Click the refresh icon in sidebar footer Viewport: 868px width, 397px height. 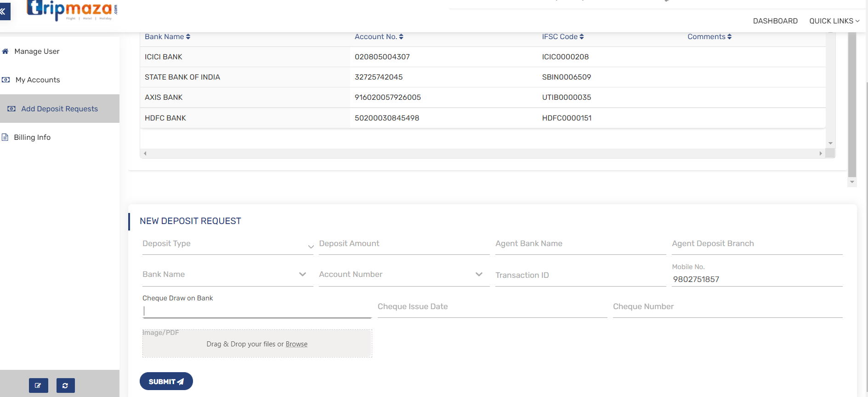coord(65,385)
